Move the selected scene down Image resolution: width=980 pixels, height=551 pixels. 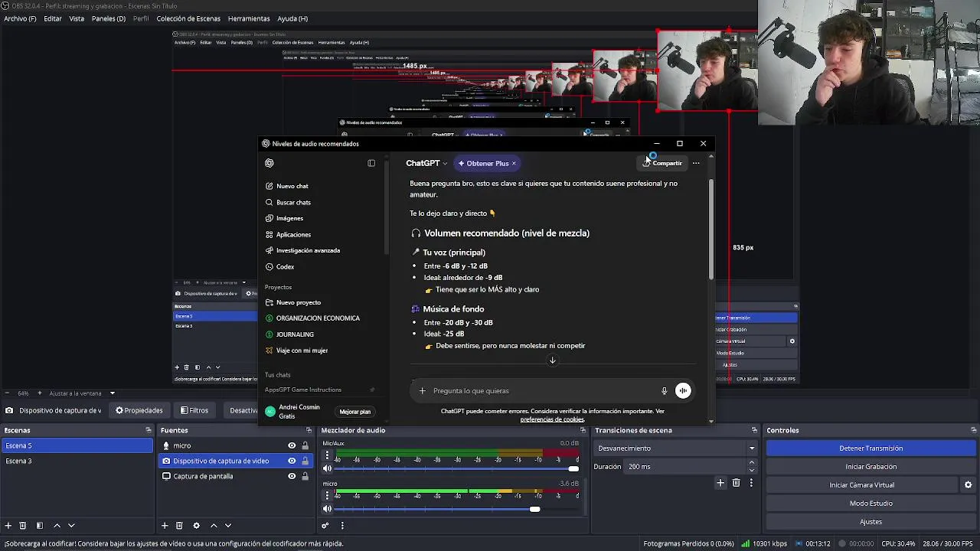[71, 526]
